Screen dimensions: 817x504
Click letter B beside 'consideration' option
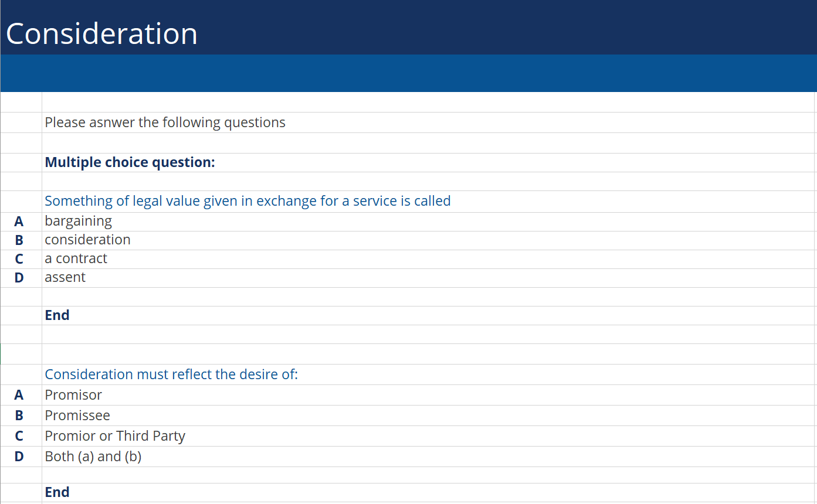pyautogui.click(x=19, y=240)
